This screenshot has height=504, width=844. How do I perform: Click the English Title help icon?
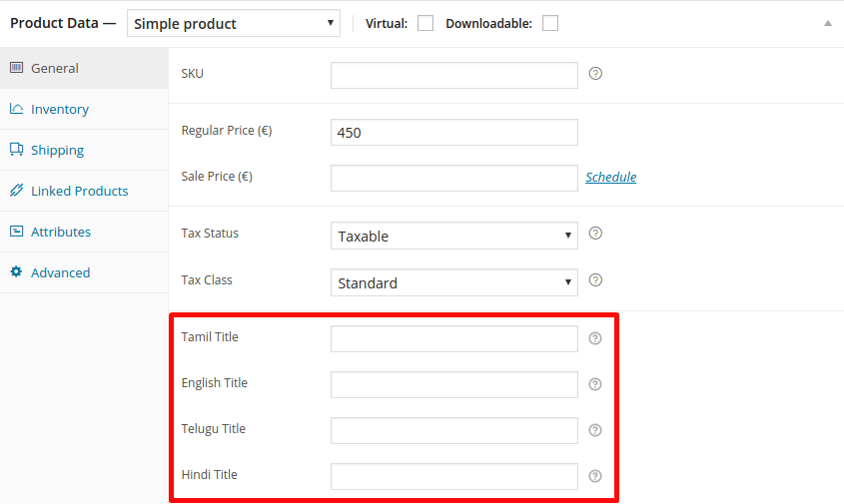pyautogui.click(x=595, y=384)
